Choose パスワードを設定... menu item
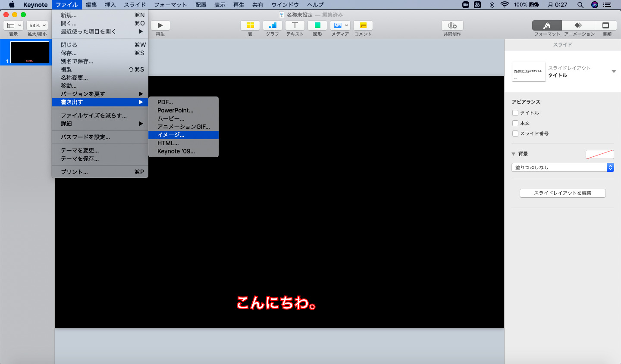This screenshot has width=621, height=364. pos(100,137)
